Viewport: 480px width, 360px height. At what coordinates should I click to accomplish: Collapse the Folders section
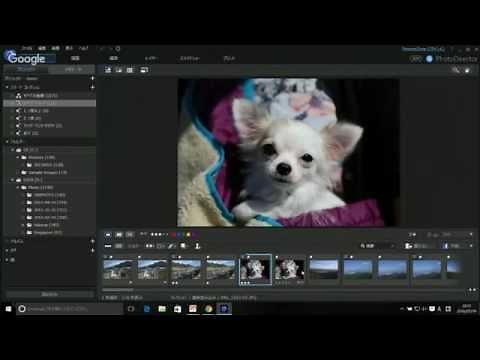(x=7, y=142)
